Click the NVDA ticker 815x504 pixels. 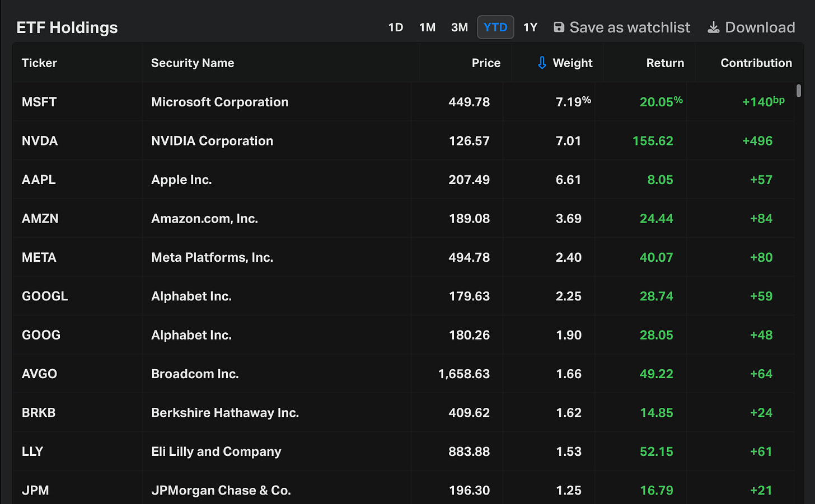40,141
